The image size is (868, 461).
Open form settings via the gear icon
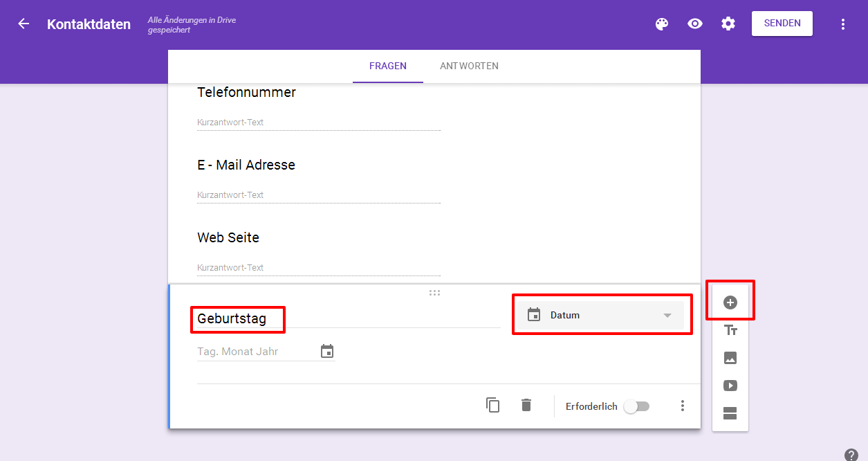pyautogui.click(x=728, y=24)
